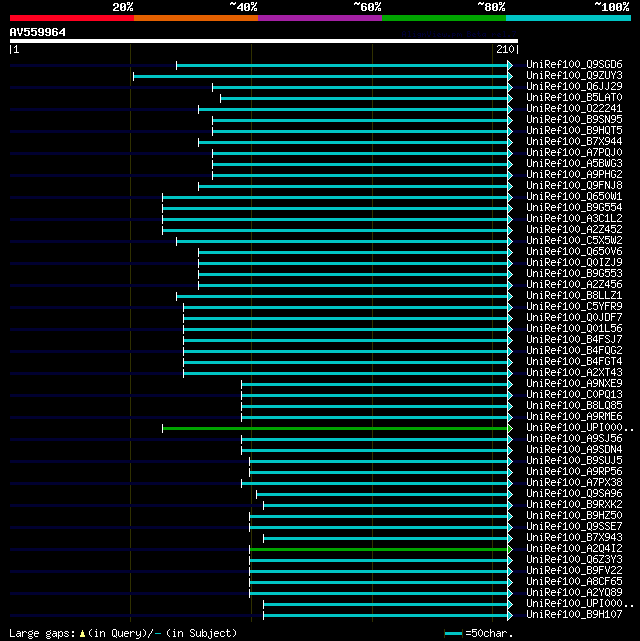Open hit UniRef100_B7X943

(574, 538)
